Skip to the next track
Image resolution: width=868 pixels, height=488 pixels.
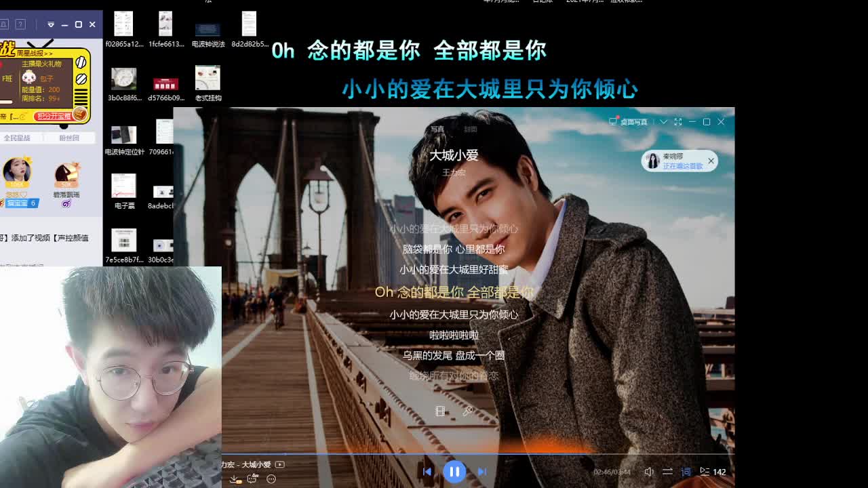click(482, 472)
